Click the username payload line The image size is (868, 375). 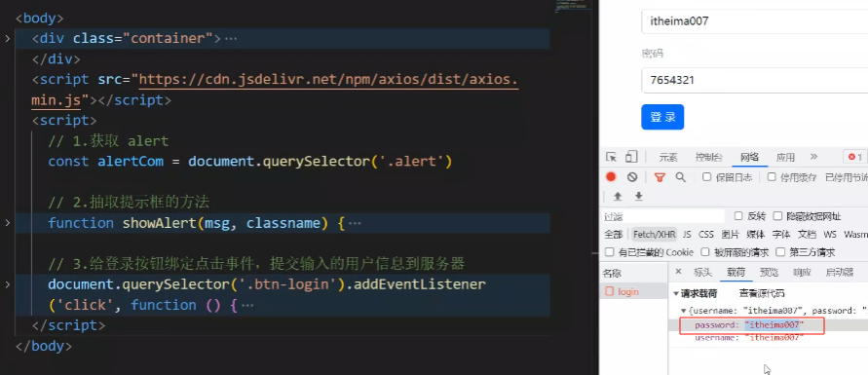pyautogui.click(x=749, y=337)
